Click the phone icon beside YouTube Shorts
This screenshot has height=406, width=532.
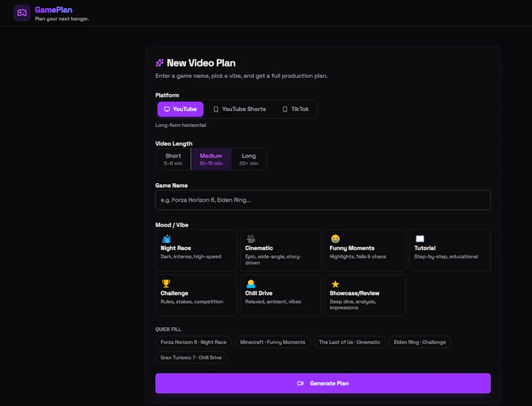pyautogui.click(x=215, y=109)
